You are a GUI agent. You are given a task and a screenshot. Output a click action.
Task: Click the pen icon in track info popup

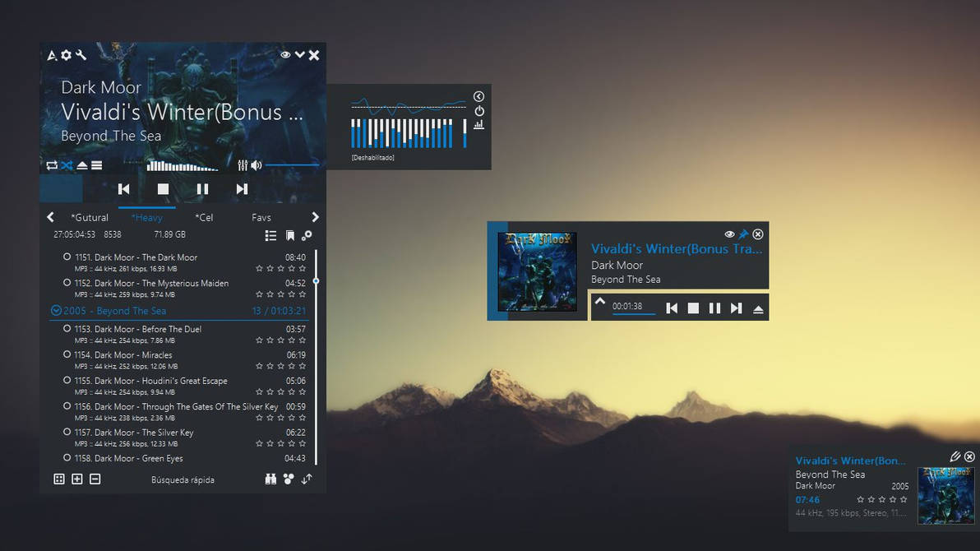click(x=955, y=456)
